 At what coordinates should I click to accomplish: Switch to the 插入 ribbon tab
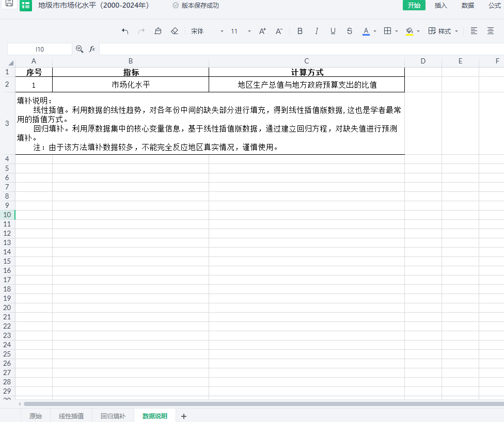(x=440, y=6)
